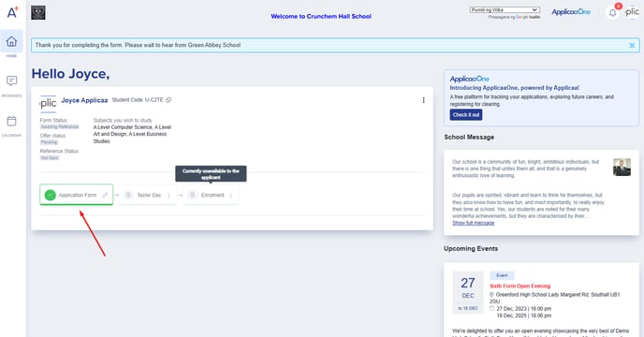Click the Enrolment document icon

(192, 195)
